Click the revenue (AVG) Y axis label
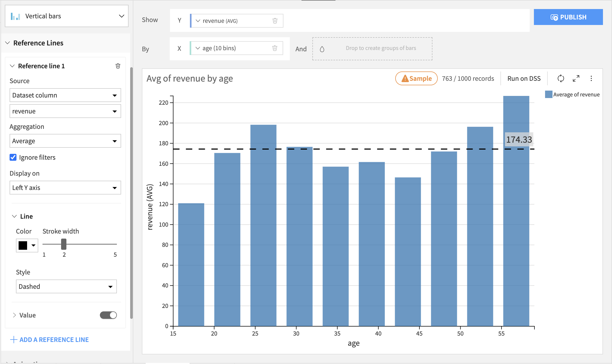Viewport: 612px width, 364px height. [x=150, y=207]
